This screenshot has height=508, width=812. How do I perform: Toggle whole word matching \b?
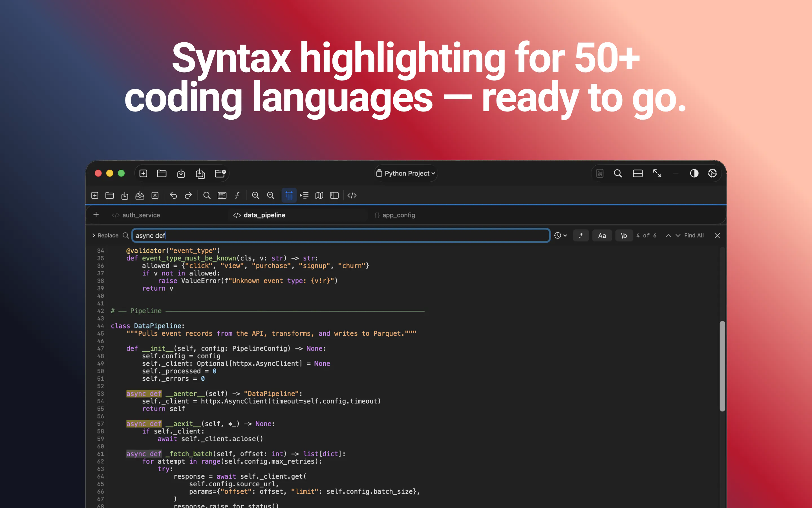point(624,236)
